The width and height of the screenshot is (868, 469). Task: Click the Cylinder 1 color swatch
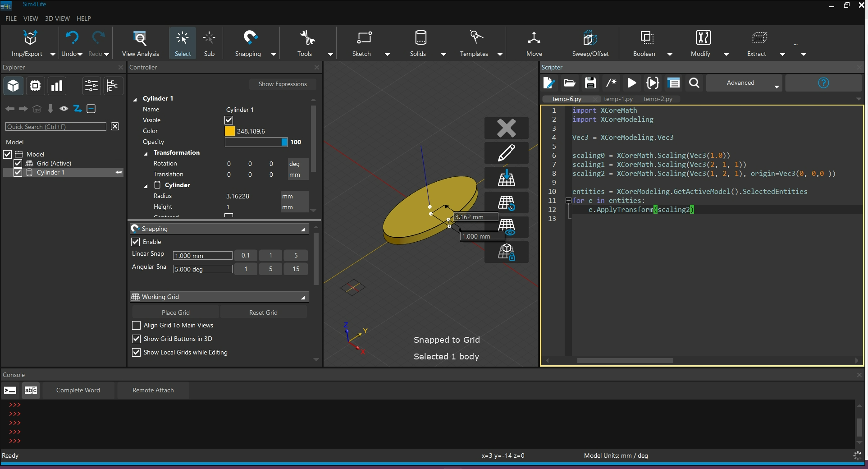coord(229,131)
